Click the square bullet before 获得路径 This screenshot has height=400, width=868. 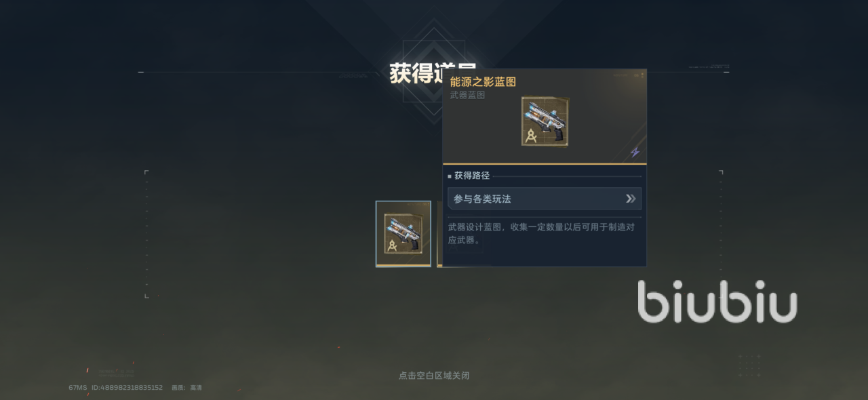click(450, 176)
